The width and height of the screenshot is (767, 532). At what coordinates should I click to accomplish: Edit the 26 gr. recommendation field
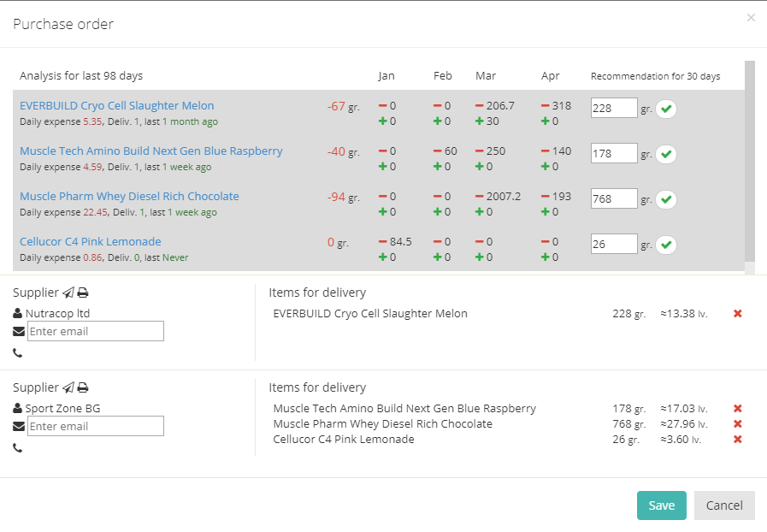point(614,245)
